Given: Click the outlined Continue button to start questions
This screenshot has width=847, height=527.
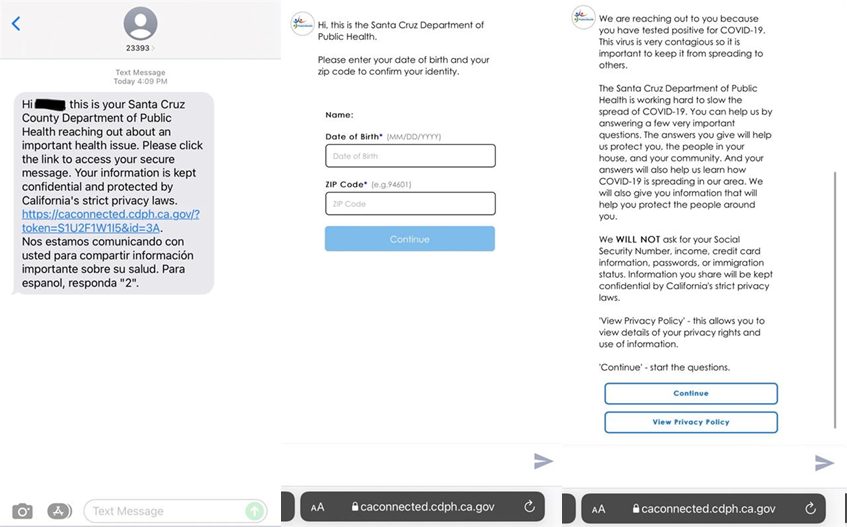Looking at the screenshot, I should click(691, 393).
